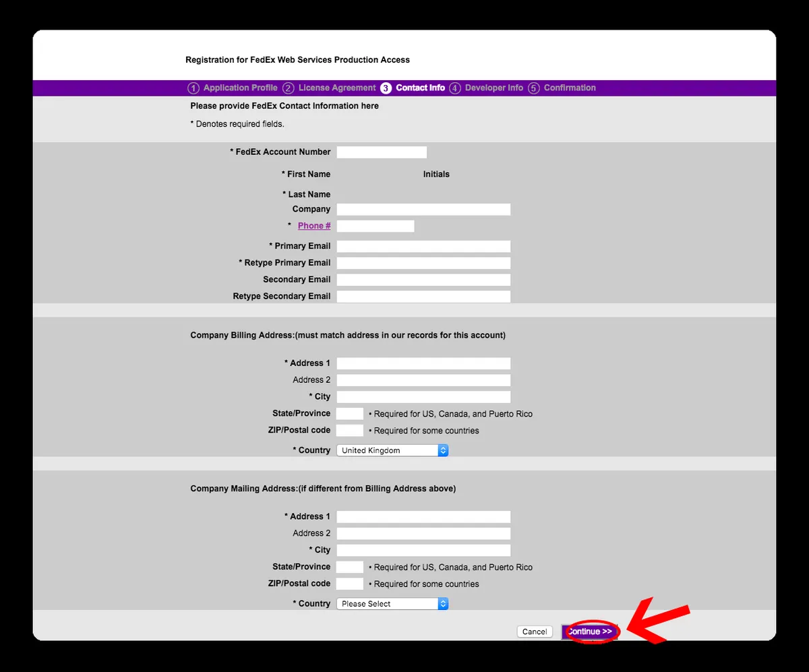This screenshot has height=672, width=809.
Task: Go to step 2 License Agreement
Action: pyautogui.click(x=329, y=88)
